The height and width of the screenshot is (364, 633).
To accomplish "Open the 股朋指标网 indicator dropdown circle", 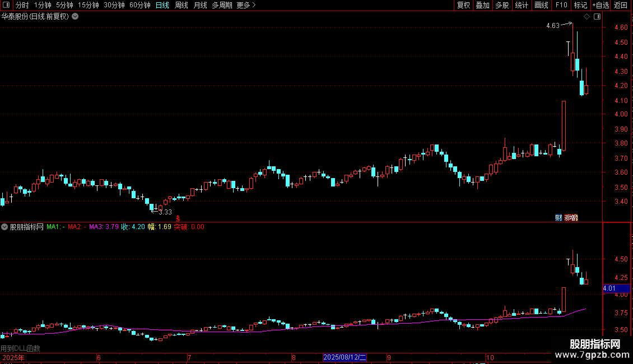I will 4,227.
